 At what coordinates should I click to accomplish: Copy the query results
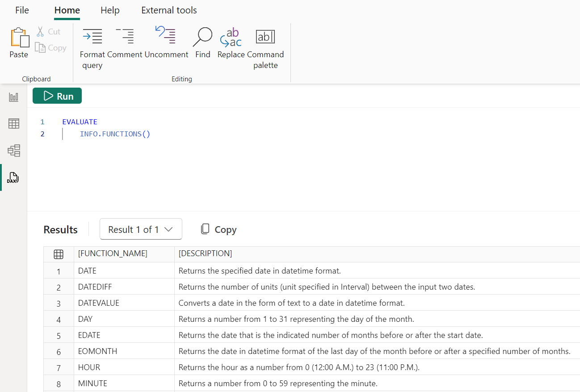pos(219,229)
